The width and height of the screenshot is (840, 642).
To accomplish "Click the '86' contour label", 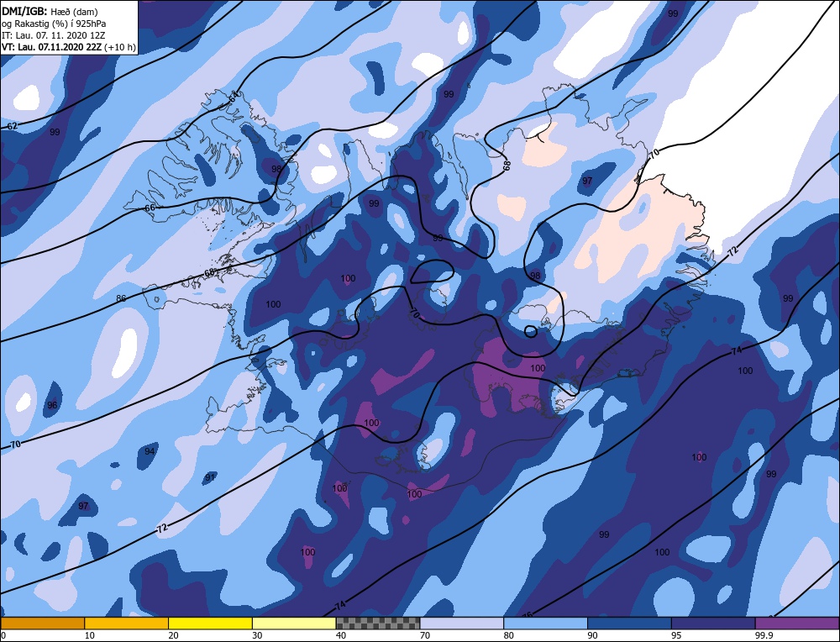I will pos(122,298).
